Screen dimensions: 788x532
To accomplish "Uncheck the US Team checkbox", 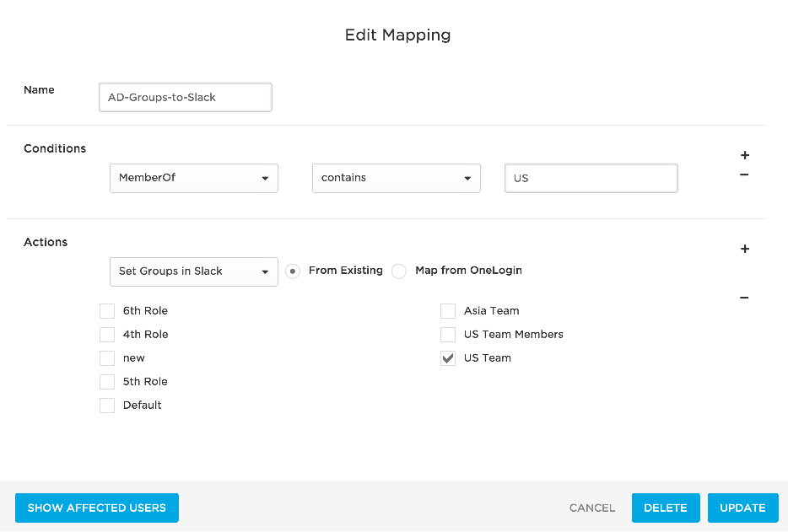I will [x=448, y=358].
